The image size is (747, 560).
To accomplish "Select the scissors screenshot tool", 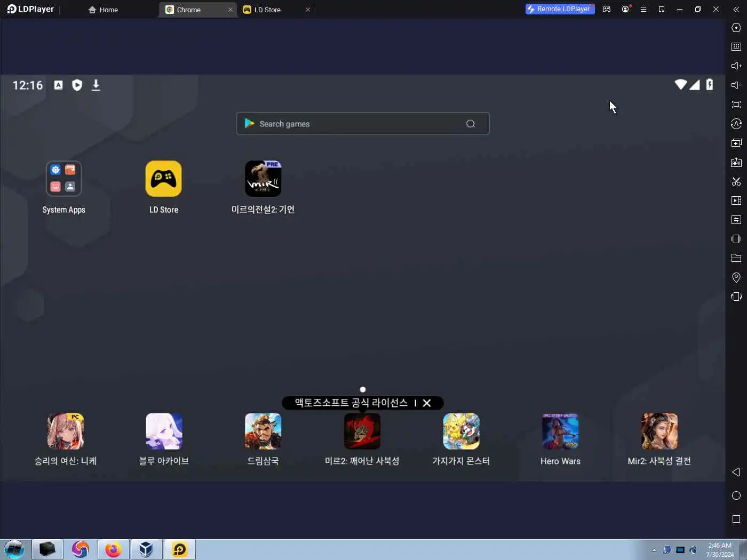I will click(736, 181).
